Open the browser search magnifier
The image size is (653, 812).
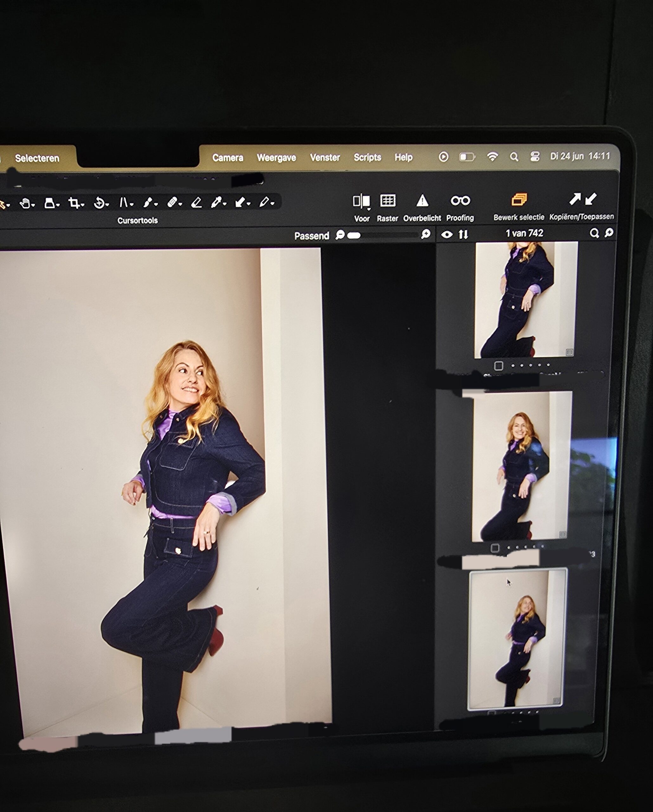pyautogui.click(x=594, y=233)
